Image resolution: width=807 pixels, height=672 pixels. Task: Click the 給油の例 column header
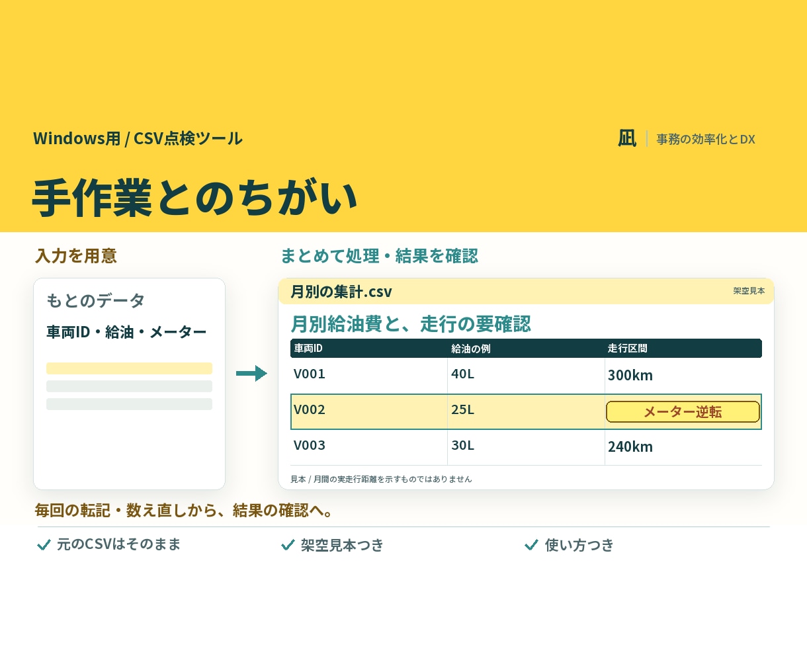coord(471,349)
